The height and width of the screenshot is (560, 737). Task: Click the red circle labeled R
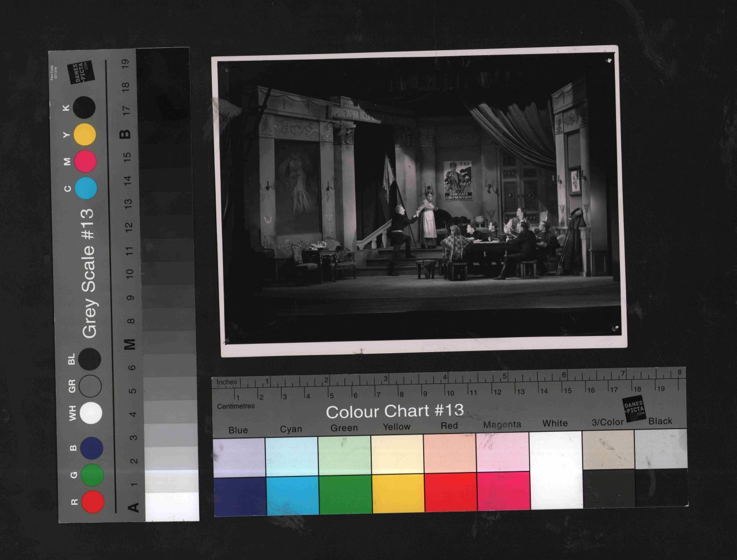[x=93, y=501]
